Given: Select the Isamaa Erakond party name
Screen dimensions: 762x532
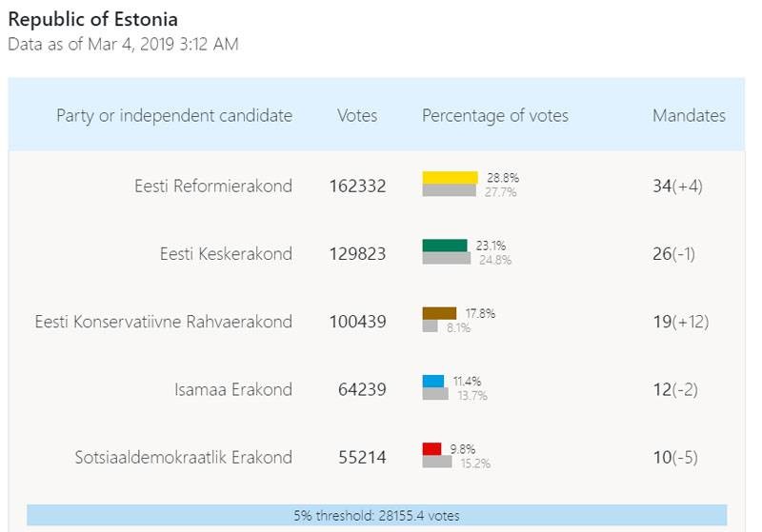Looking at the screenshot, I should [x=233, y=389].
